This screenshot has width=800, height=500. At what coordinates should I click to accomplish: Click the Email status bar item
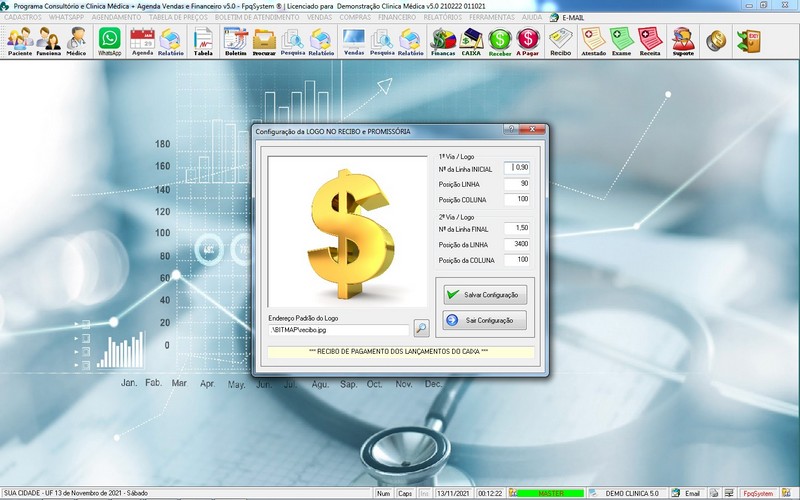tap(687, 493)
